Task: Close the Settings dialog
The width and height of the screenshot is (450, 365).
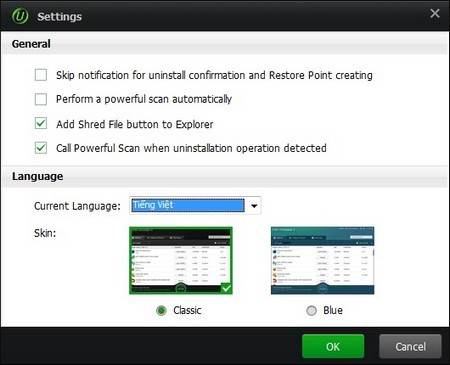Action: click(435, 13)
